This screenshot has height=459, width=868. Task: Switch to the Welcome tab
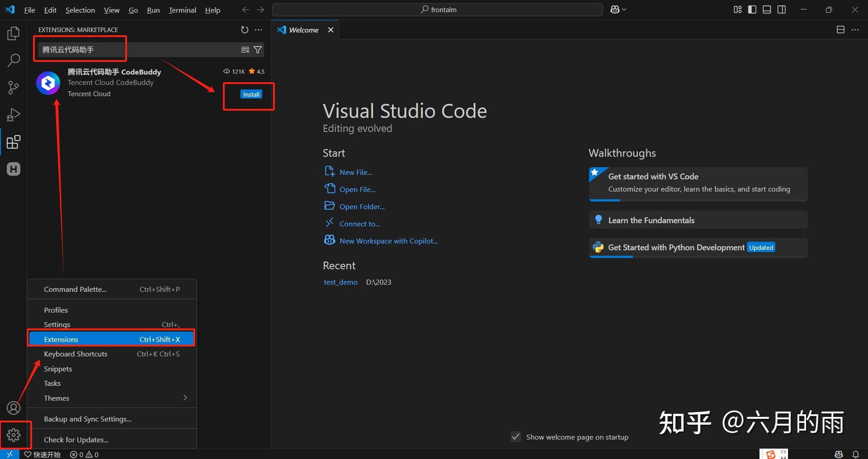(303, 30)
